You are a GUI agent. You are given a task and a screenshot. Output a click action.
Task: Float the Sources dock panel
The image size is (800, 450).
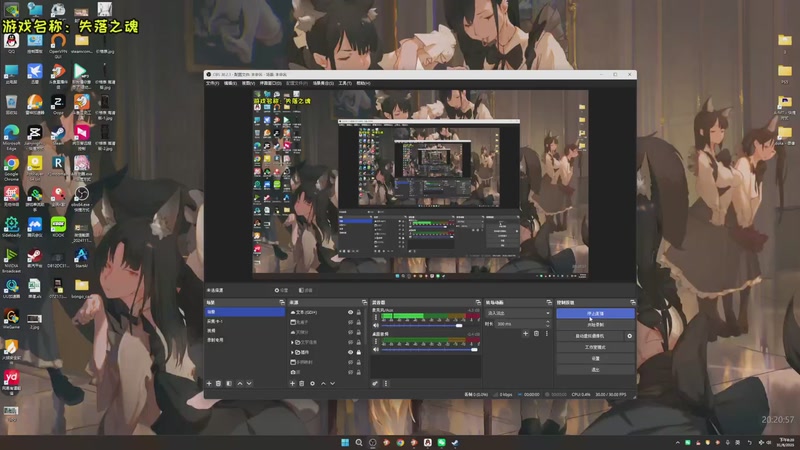pos(364,303)
